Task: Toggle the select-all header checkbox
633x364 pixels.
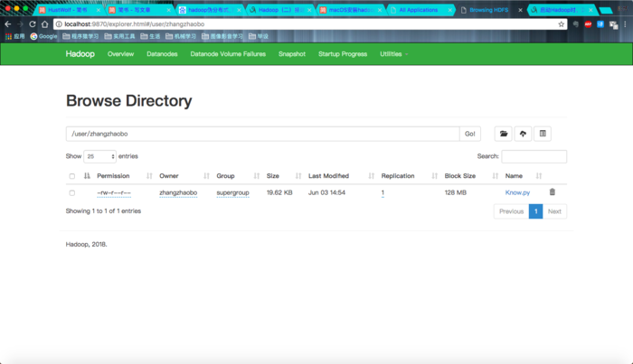Action: coord(71,176)
